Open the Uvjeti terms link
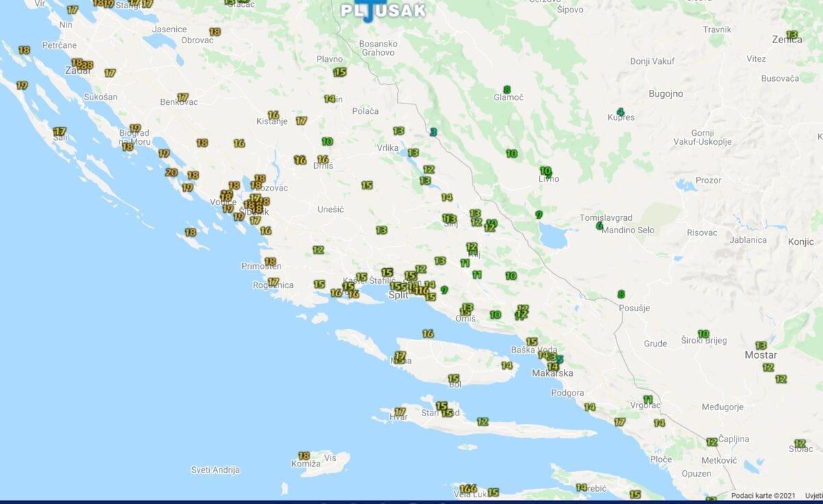The image size is (823, 504). point(814,496)
